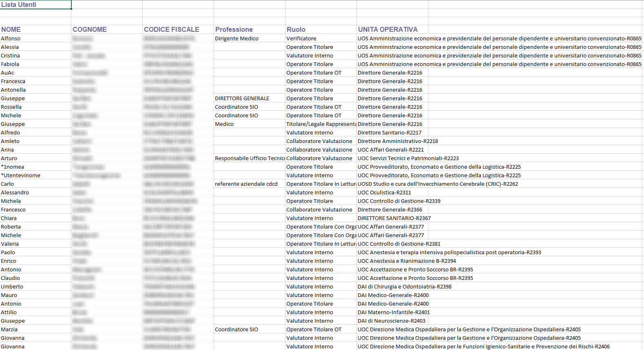Select the 'Medico' profession cell
The width and height of the screenshot is (644, 350).
pyautogui.click(x=250, y=124)
